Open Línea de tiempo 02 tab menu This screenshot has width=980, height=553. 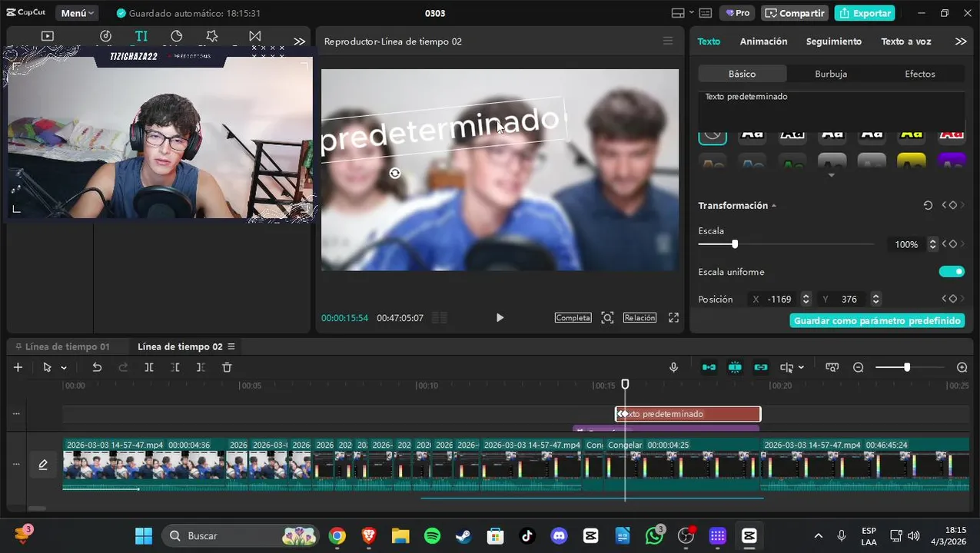pos(231,347)
